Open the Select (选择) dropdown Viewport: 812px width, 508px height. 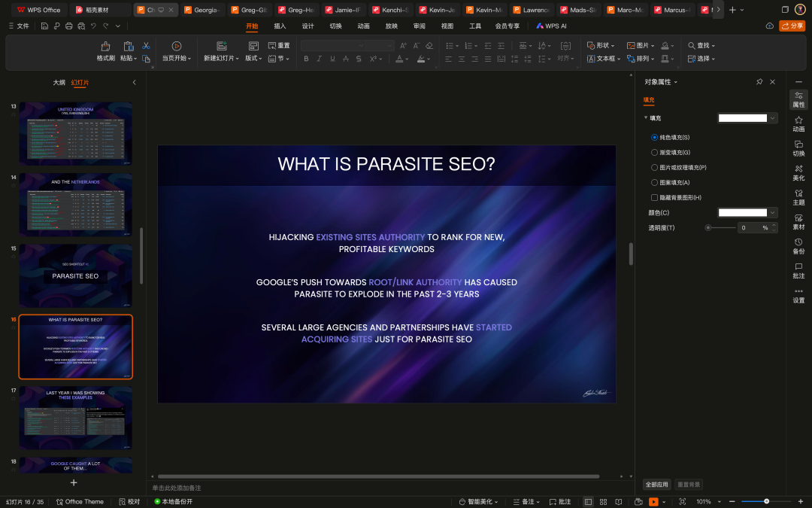point(701,59)
